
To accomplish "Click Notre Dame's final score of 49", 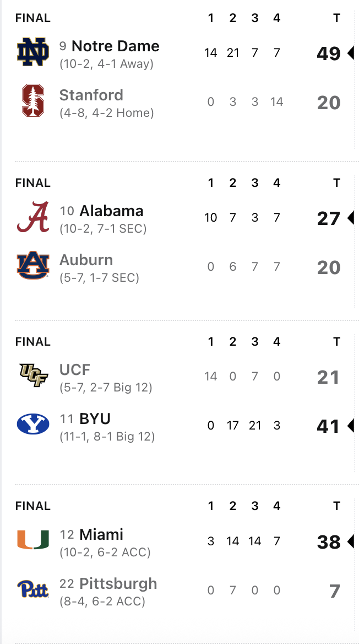I will pos(329,53).
